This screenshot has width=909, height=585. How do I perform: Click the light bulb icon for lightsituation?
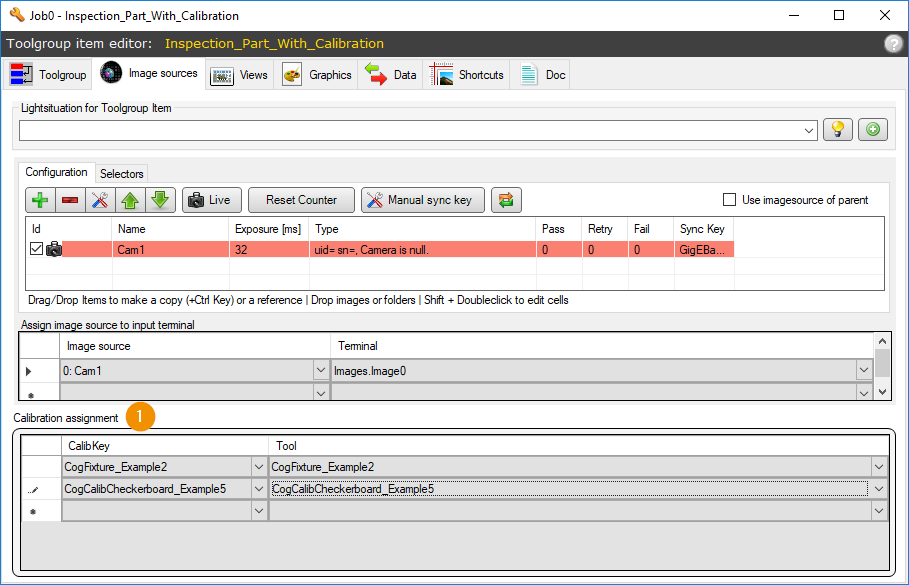pos(838,129)
